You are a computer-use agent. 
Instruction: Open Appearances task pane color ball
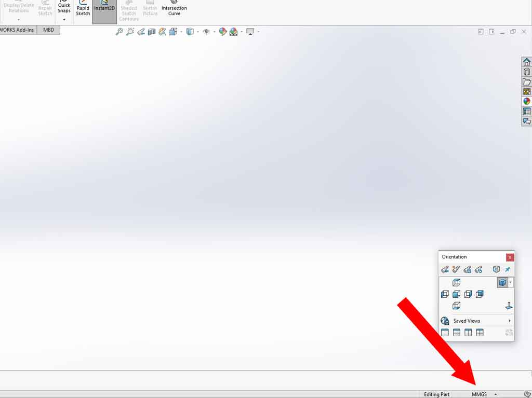coord(527,101)
